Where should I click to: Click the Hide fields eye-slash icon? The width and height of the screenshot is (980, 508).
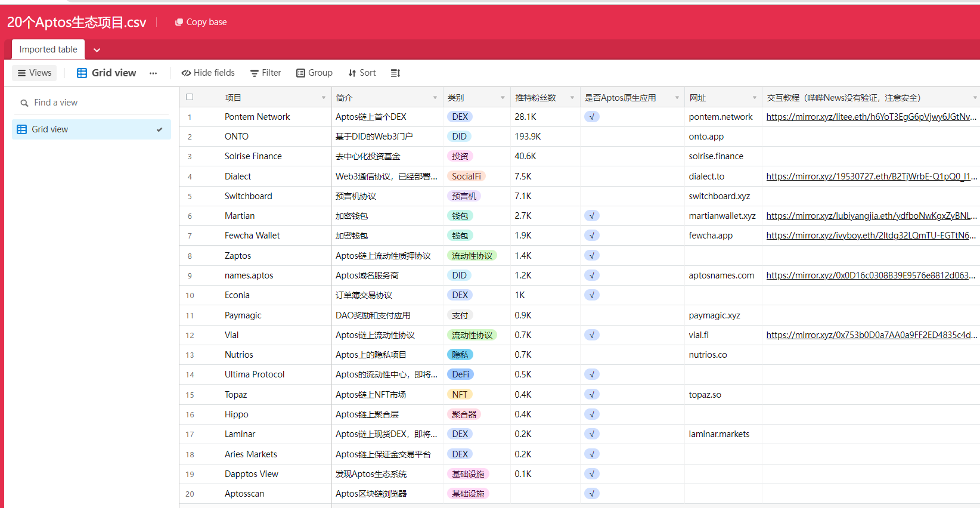[x=186, y=73]
